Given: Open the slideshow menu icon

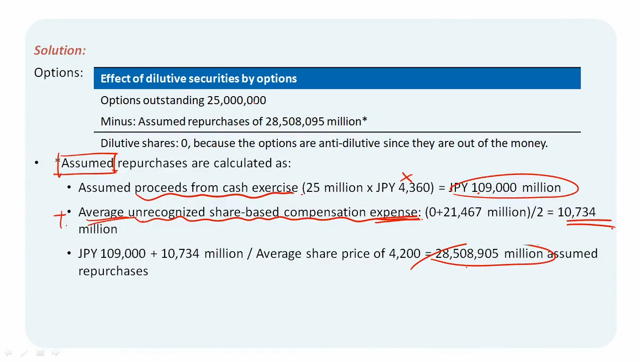Looking at the screenshot, I should point(40,353).
